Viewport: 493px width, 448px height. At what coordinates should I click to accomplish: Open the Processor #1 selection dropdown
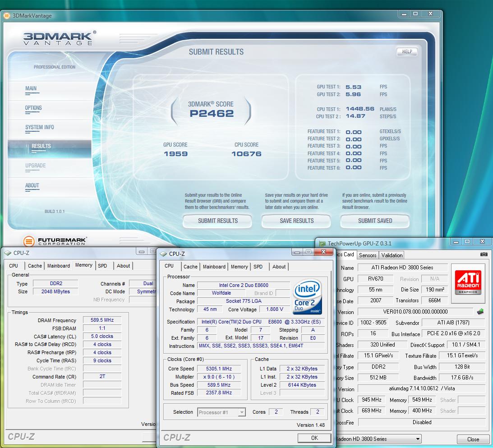[x=241, y=412]
